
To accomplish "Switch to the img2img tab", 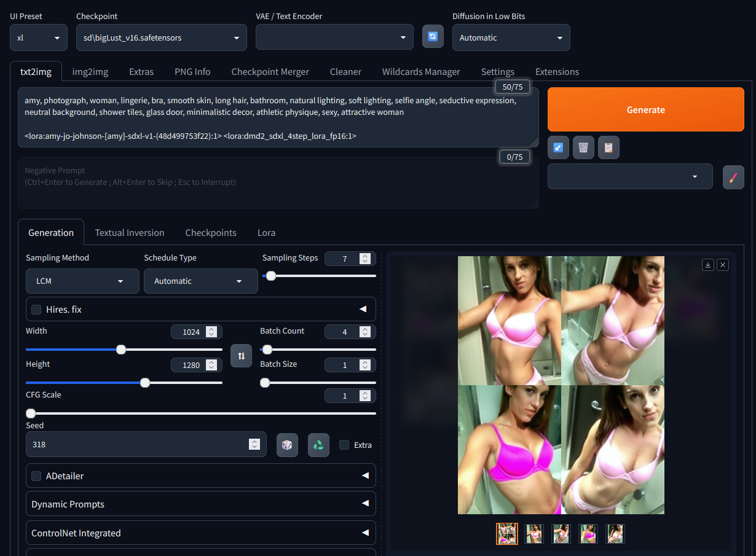I will 90,72.
